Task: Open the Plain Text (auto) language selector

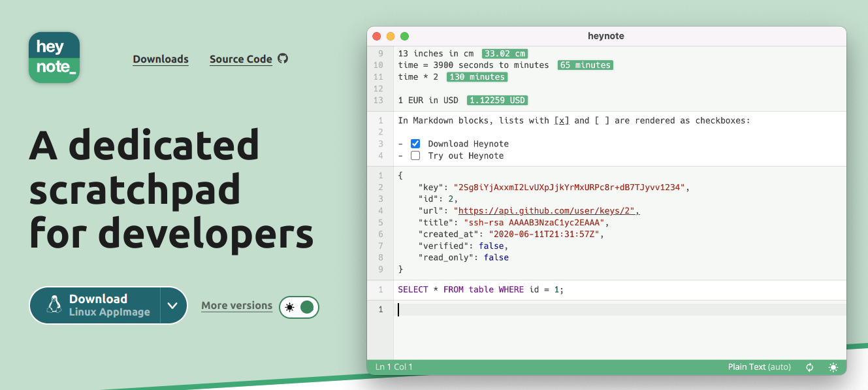Action: click(x=759, y=367)
